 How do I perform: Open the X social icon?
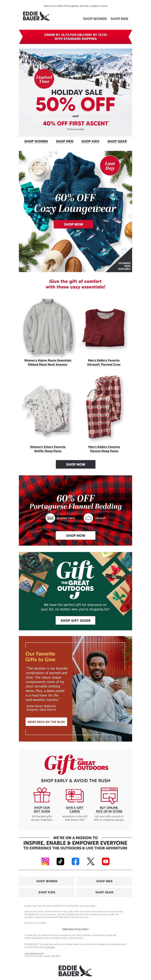tap(90, 861)
